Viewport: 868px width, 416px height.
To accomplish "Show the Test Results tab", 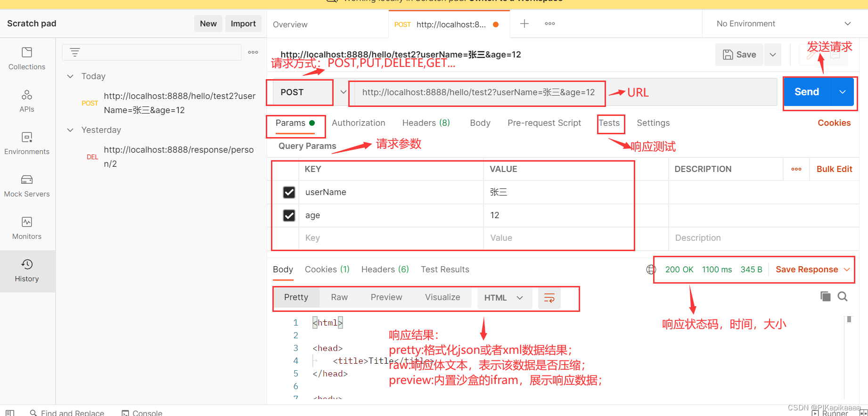I will (x=445, y=269).
